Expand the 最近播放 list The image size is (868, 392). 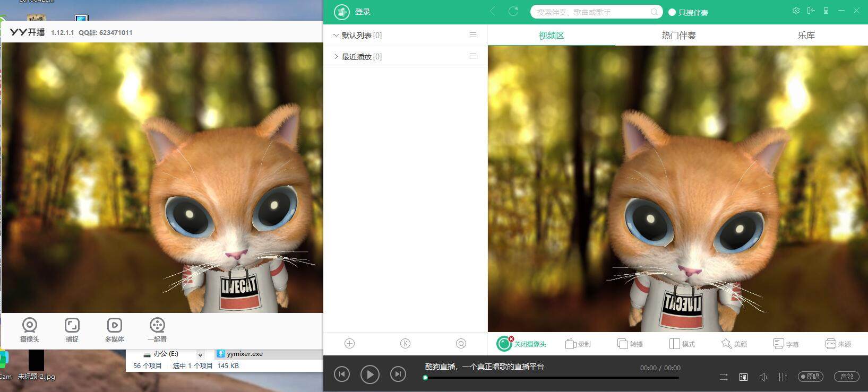pyautogui.click(x=336, y=56)
